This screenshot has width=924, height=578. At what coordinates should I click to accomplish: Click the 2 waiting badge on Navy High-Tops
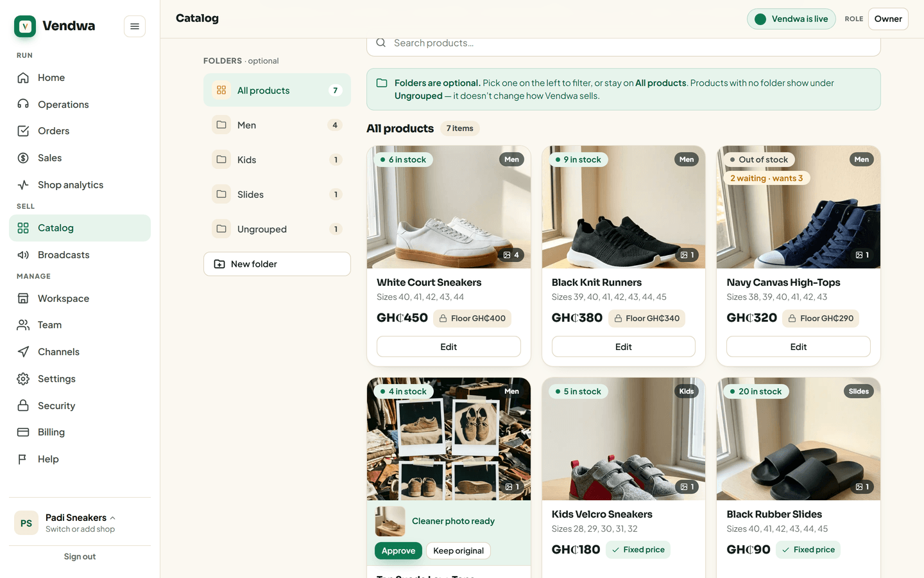[766, 179]
